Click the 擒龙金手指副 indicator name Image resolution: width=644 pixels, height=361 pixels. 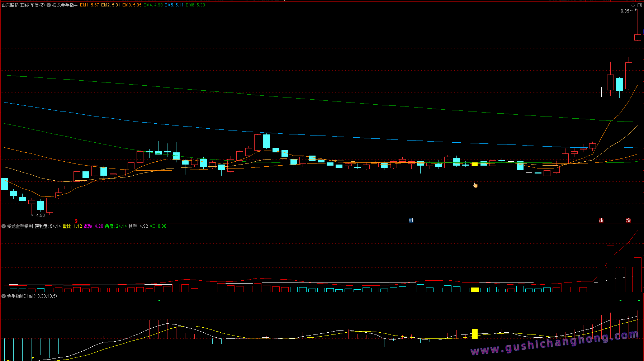(20, 226)
